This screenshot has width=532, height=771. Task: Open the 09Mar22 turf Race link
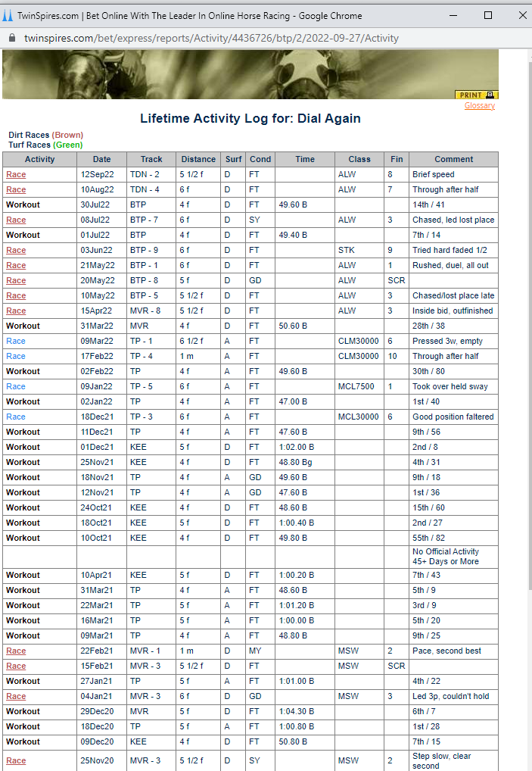point(16,342)
